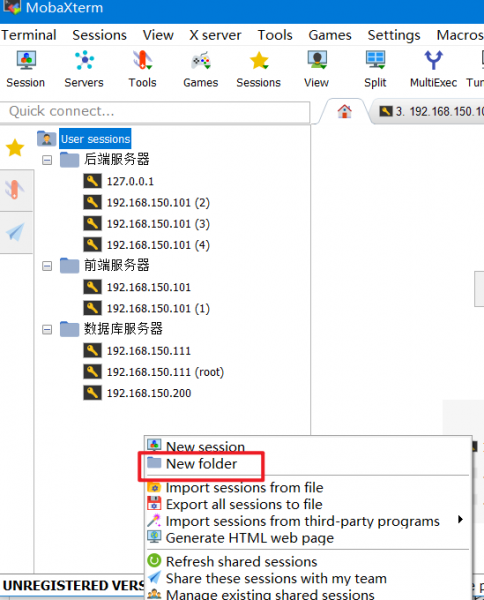
Task: Click the Quick connect input field
Action: (155, 112)
